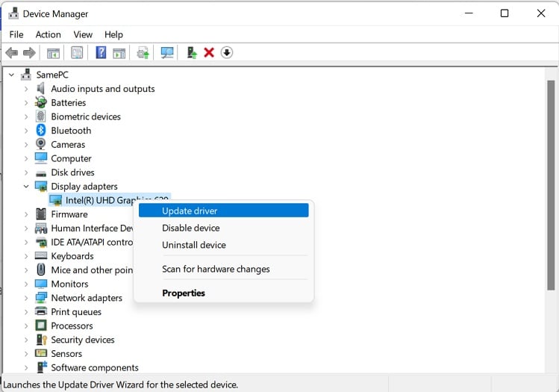Click the Bluetooth icon

pyautogui.click(x=40, y=130)
